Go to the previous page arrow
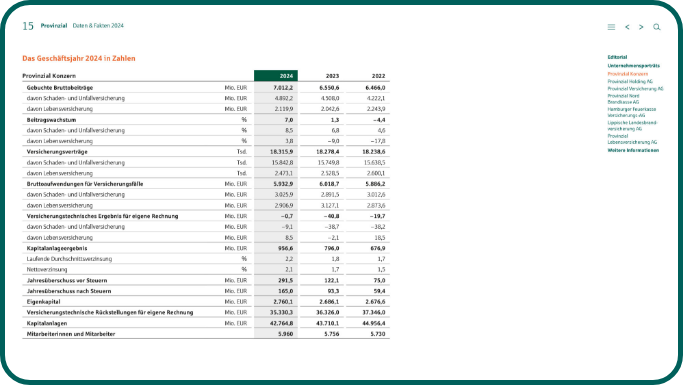 627,27
